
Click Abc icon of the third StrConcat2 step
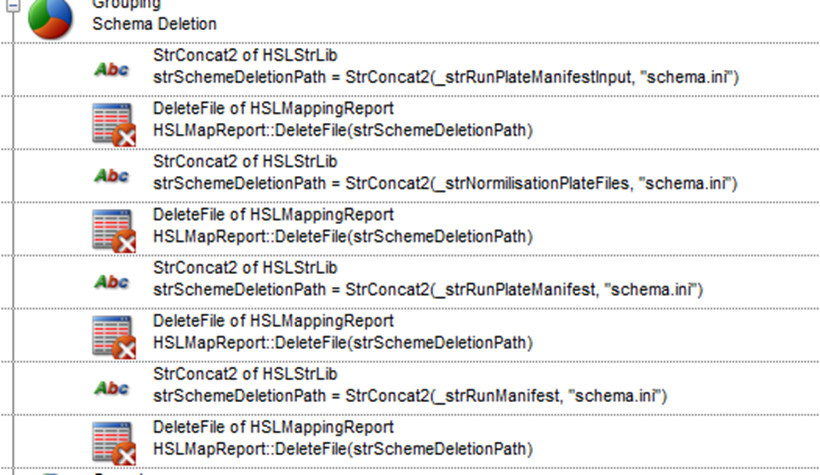point(111,281)
